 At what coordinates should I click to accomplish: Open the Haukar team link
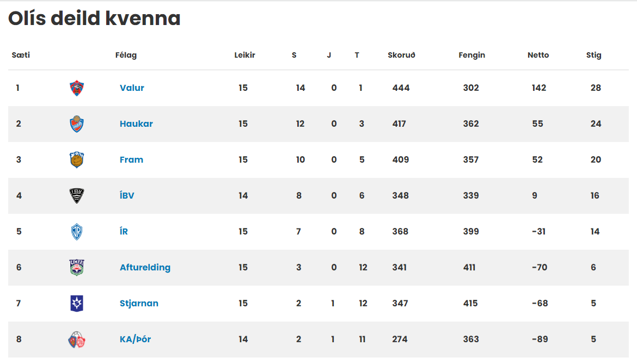pyautogui.click(x=136, y=124)
